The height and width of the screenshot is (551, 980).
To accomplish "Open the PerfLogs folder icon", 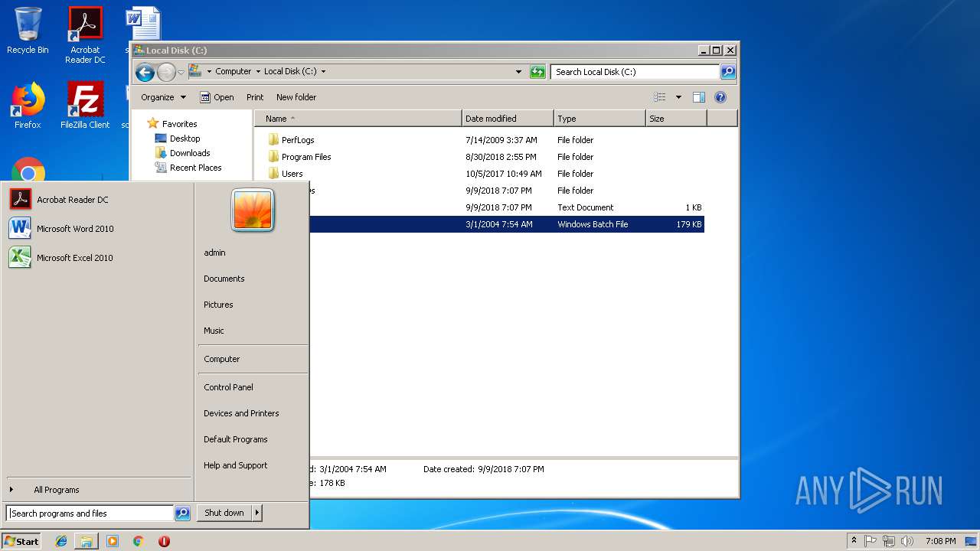I will [x=273, y=140].
